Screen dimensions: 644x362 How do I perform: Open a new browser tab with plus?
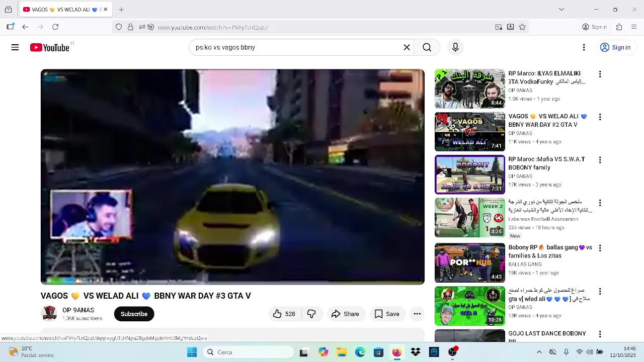coord(121,10)
